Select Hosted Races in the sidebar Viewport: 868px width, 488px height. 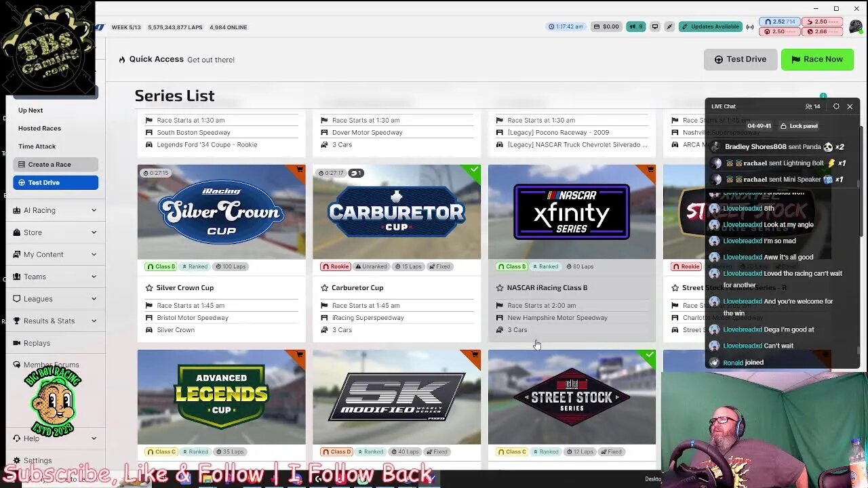39,128
